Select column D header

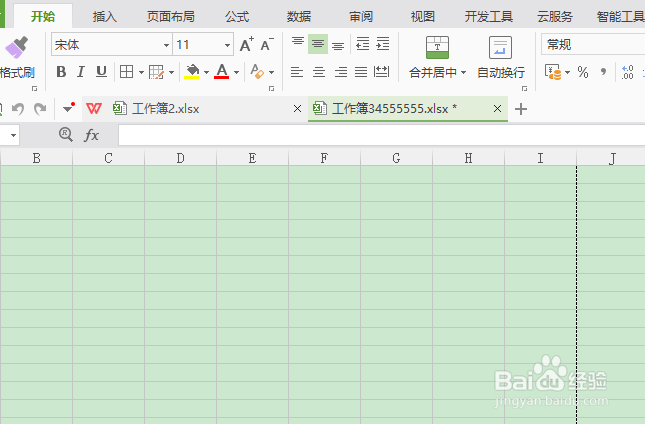click(x=181, y=158)
